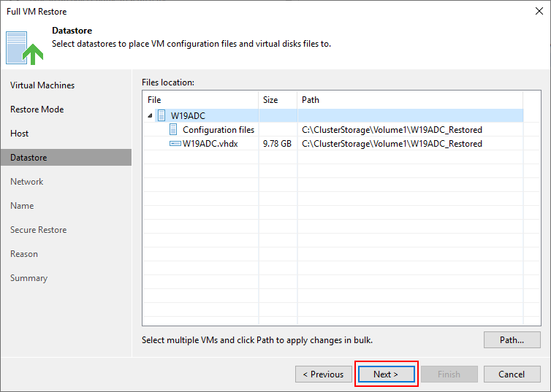Open the Summary step
This screenshot has height=392, width=551.
28,278
